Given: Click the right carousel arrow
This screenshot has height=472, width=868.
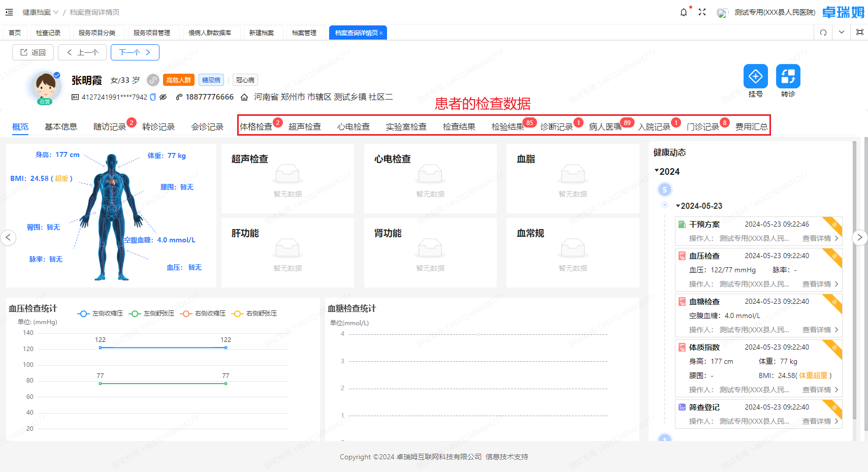Looking at the screenshot, I should click(859, 237).
